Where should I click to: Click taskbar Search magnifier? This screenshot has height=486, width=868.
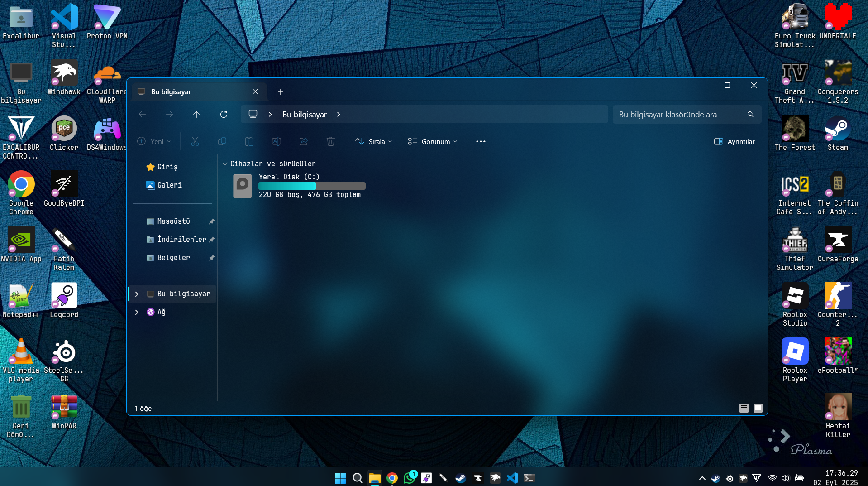point(358,478)
